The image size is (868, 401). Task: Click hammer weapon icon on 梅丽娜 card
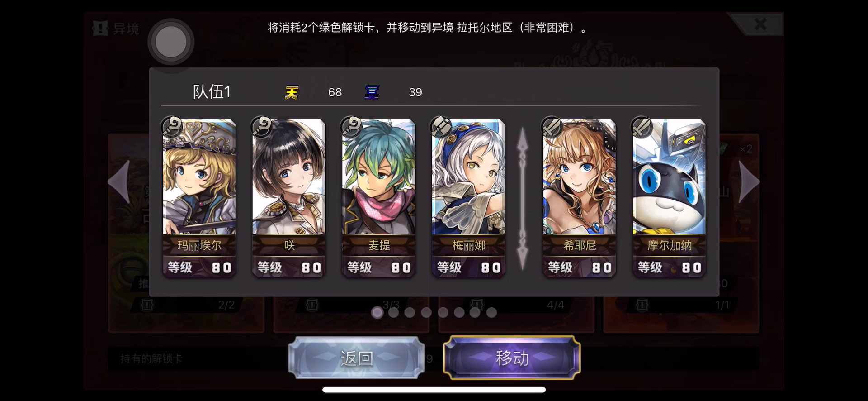pos(441,126)
